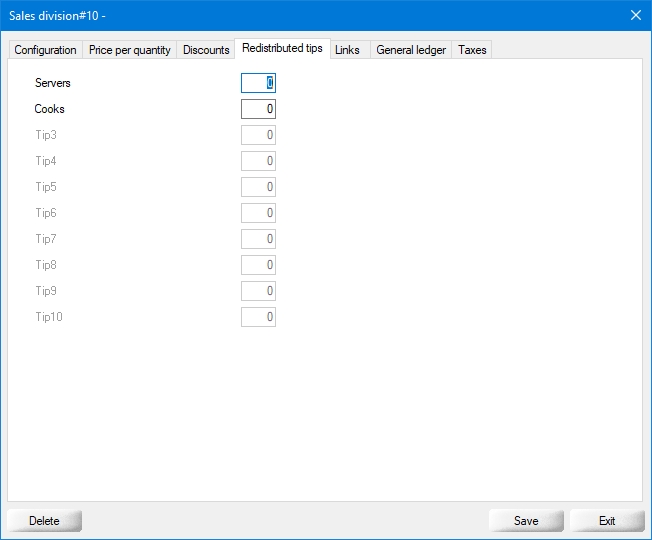Image resolution: width=652 pixels, height=540 pixels.
Task: Click the Exit button
Action: point(607,521)
